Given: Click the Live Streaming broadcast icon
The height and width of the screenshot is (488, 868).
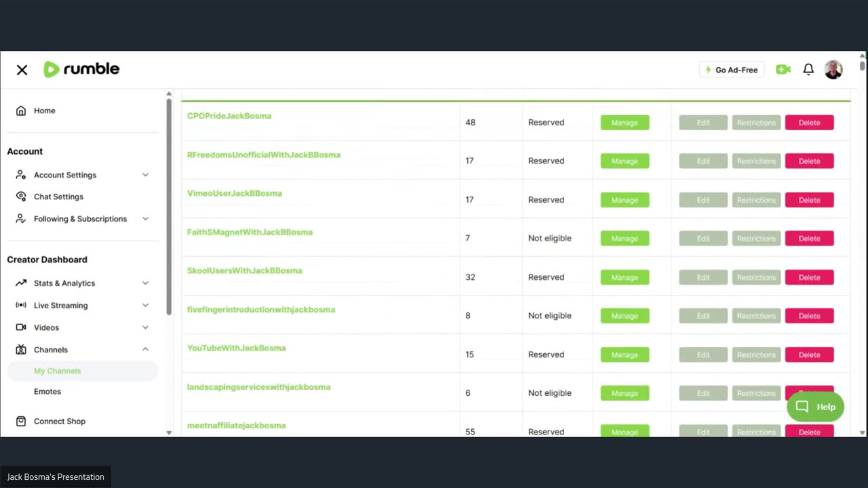Looking at the screenshot, I should [21, 305].
